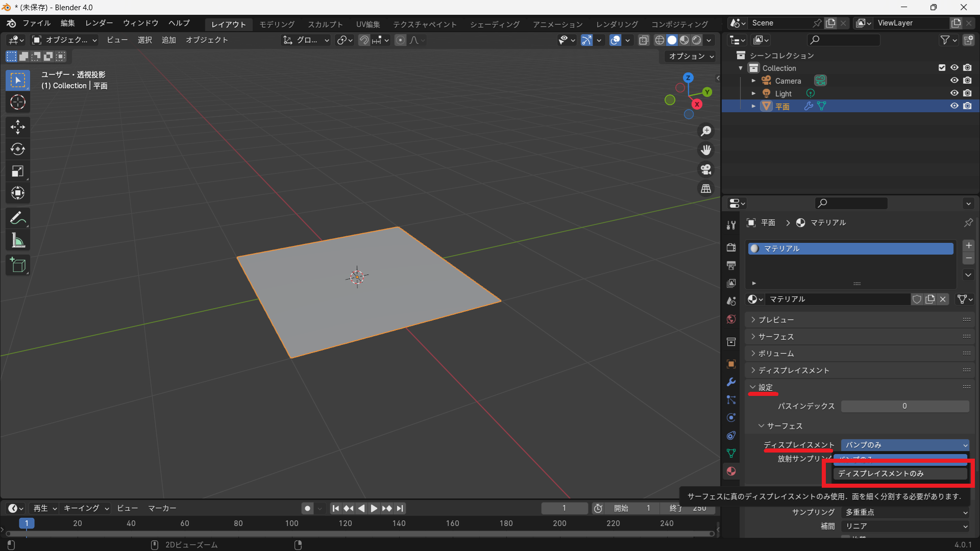This screenshot has width=980, height=551.
Task: Open the サンプリング 多重重点 dropdown
Action: point(905,512)
